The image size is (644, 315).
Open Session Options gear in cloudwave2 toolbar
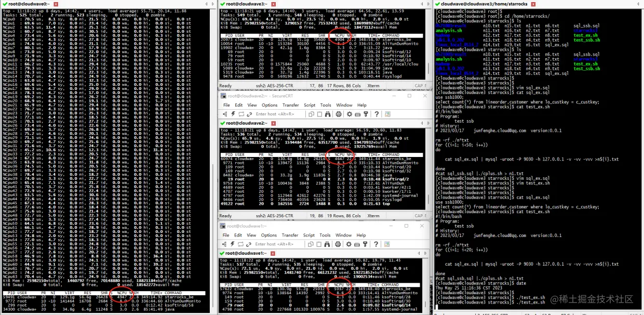pos(350,114)
